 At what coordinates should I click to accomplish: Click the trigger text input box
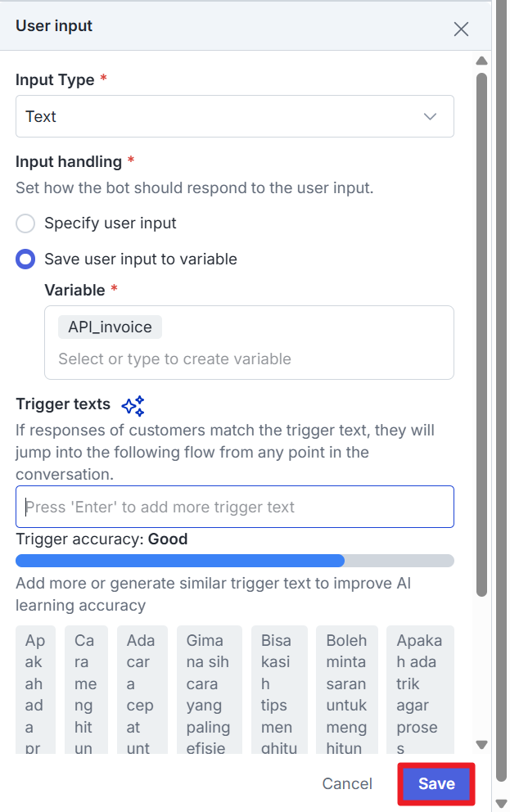coord(234,507)
